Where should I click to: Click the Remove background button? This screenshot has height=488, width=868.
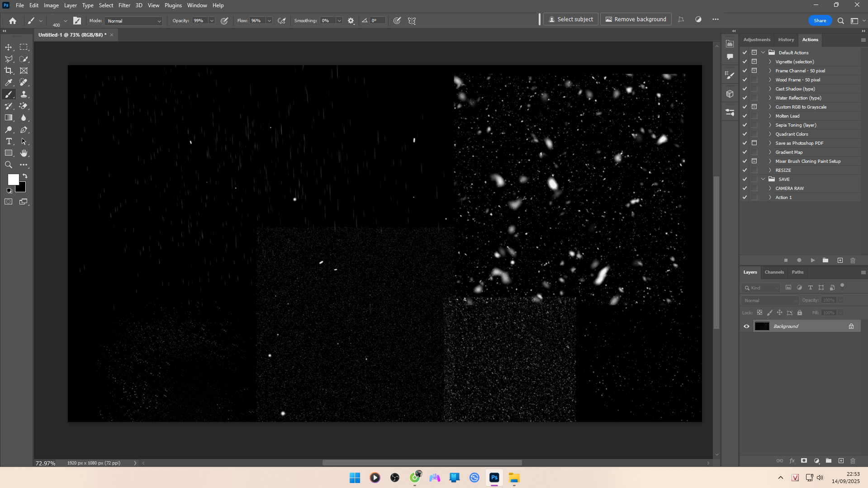636,19
